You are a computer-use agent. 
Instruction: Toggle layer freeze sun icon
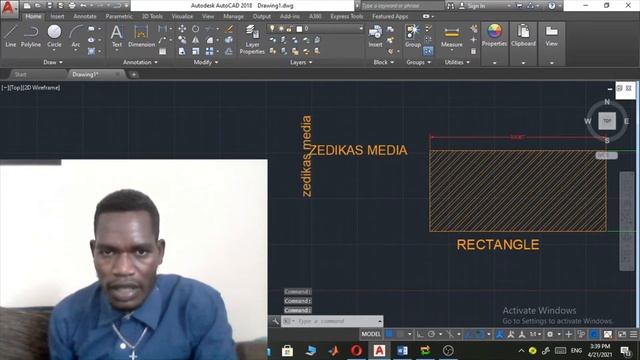pyautogui.click(x=281, y=29)
